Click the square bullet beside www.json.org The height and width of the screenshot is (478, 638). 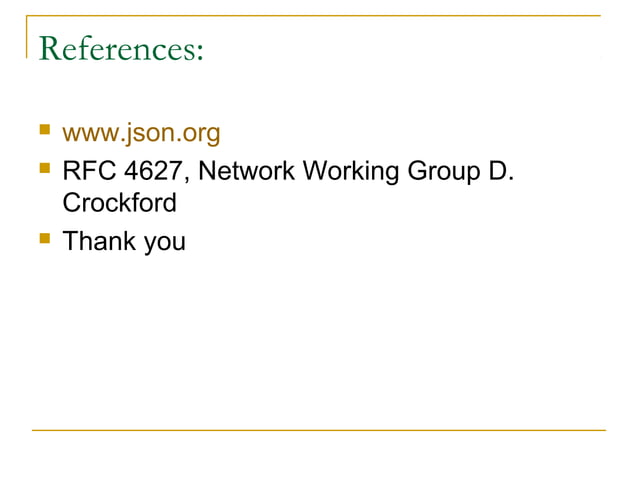pyautogui.click(x=45, y=129)
